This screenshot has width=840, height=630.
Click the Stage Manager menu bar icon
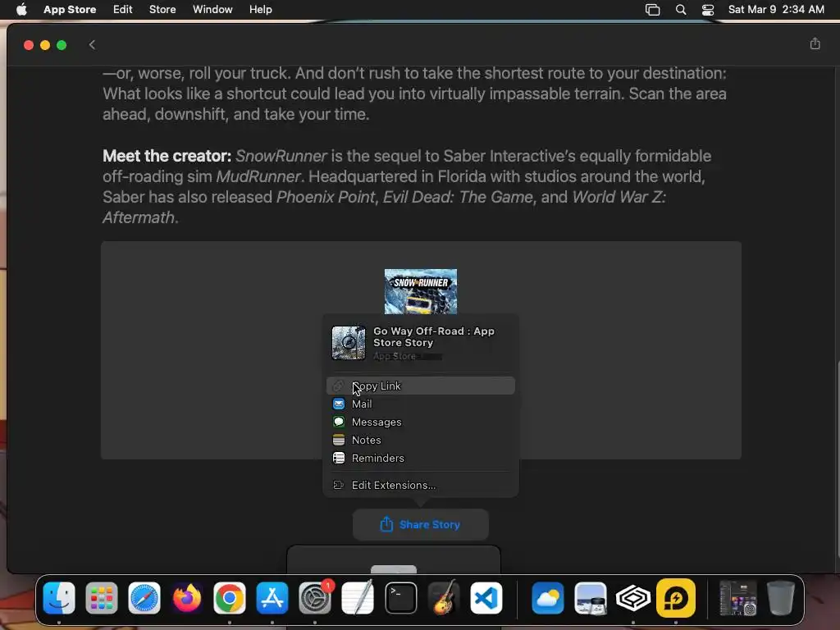[x=652, y=10]
